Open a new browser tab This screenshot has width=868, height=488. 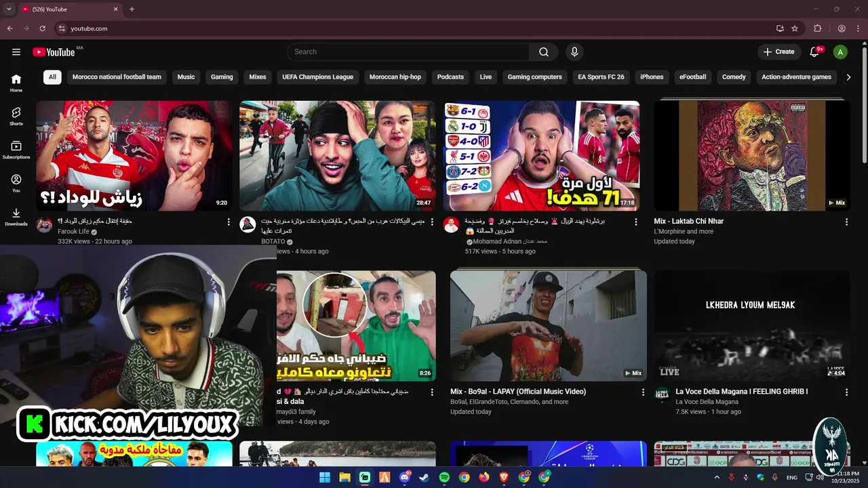(x=132, y=9)
